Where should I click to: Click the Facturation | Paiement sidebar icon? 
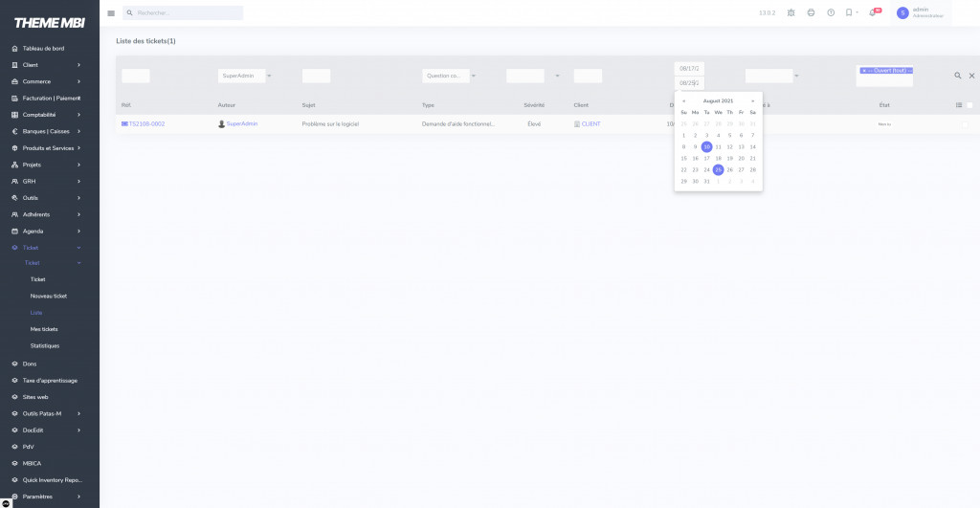(x=15, y=99)
